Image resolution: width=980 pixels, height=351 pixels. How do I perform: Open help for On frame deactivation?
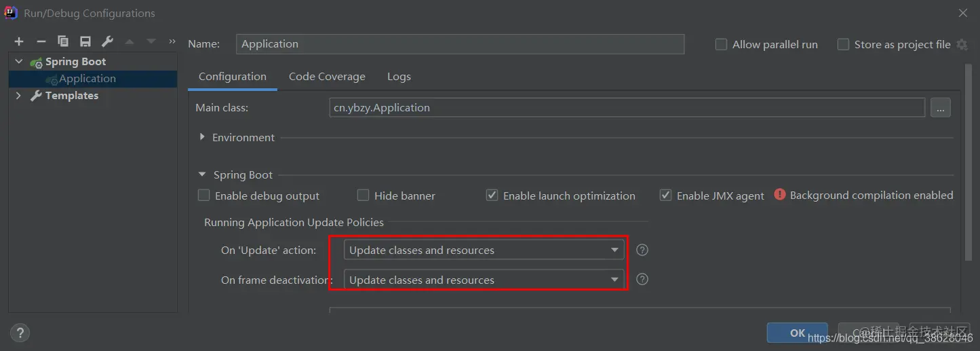(x=642, y=279)
